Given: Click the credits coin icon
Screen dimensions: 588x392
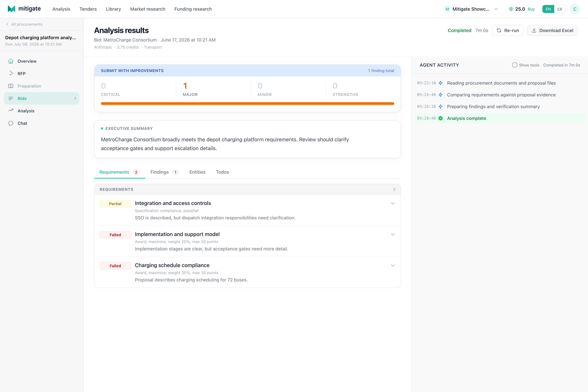Looking at the screenshot, I should (x=511, y=9).
